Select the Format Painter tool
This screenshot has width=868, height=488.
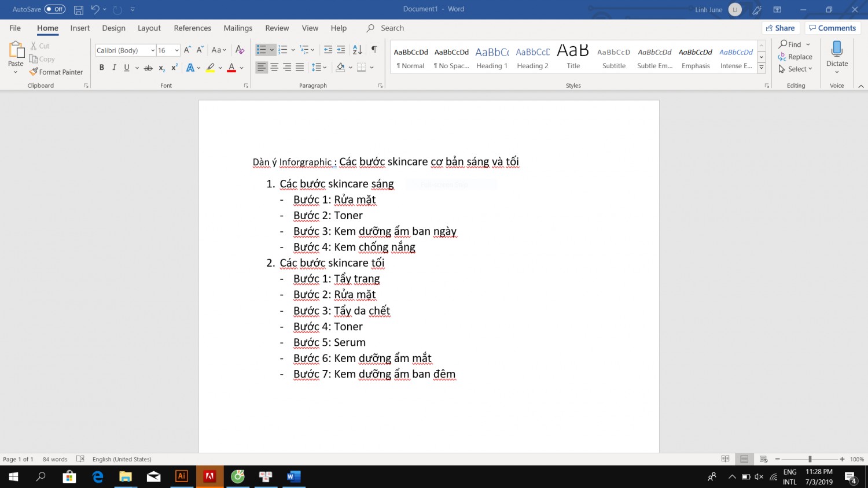(x=56, y=72)
